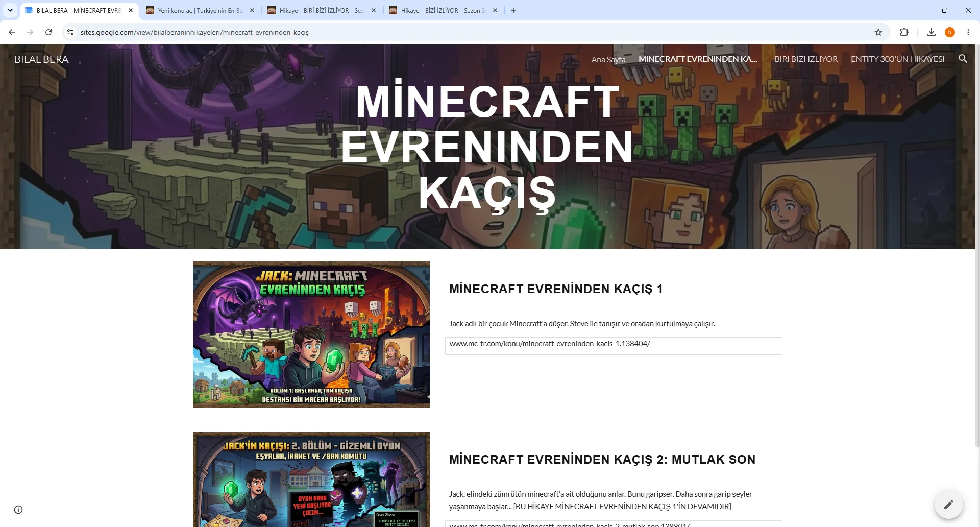Open the tab search dropdown arrow
Image resolution: width=980 pixels, height=527 pixels.
10,10
